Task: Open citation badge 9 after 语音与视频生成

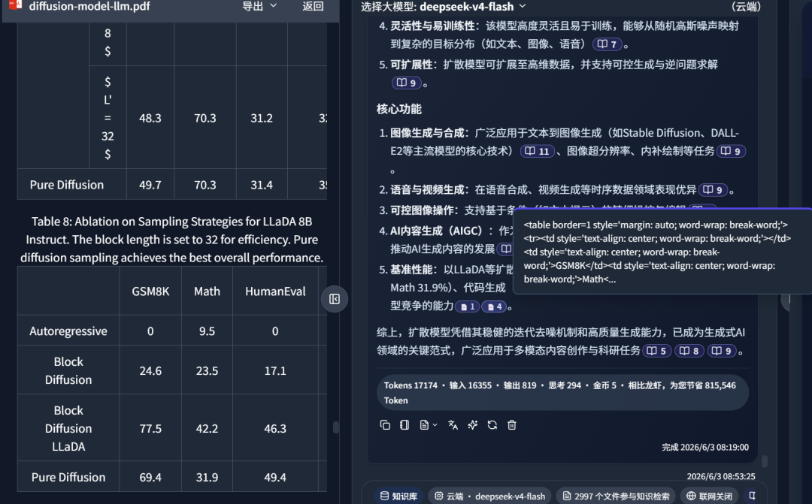Action: pos(713,190)
